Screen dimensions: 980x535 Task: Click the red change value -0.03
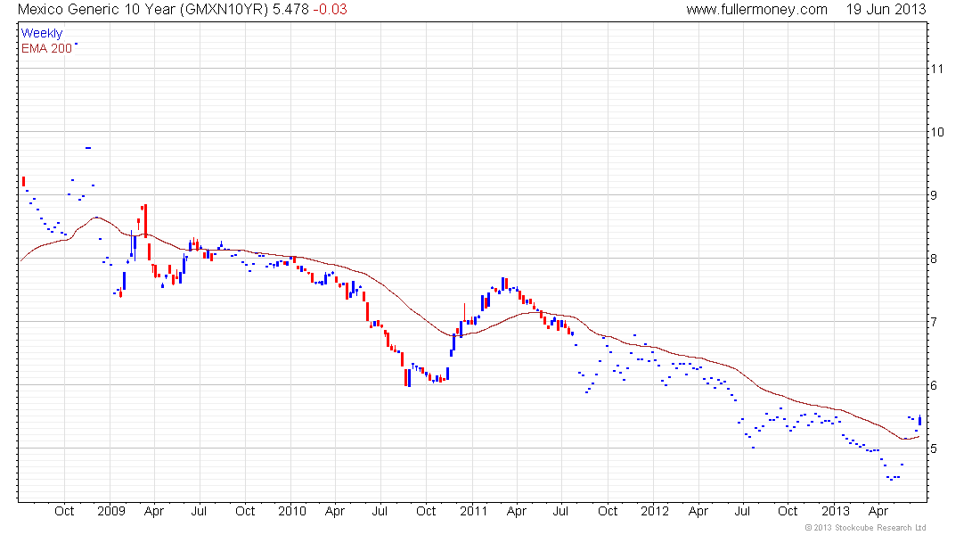pyautogui.click(x=330, y=10)
